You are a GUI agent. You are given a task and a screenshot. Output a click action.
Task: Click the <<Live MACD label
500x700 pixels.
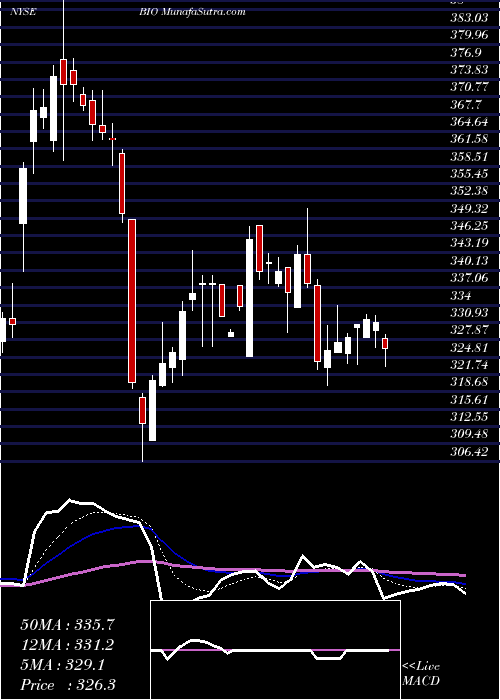pos(421,673)
